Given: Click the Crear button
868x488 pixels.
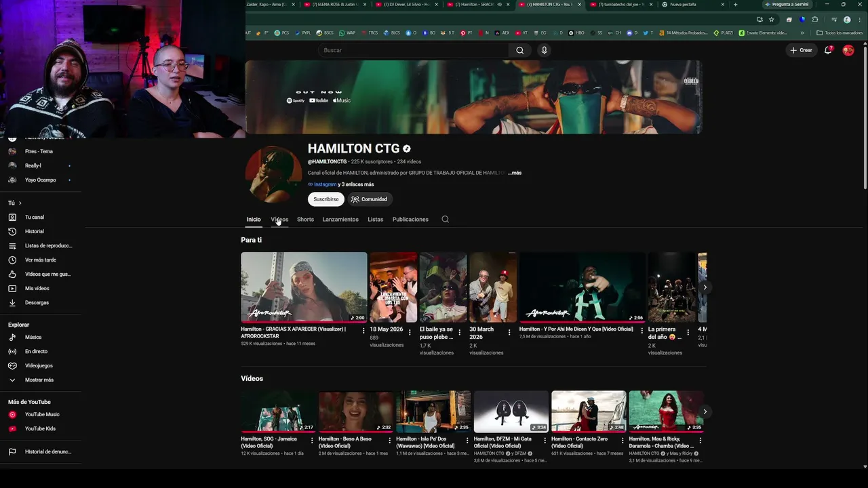Looking at the screenshot, I should click(801, 50).
